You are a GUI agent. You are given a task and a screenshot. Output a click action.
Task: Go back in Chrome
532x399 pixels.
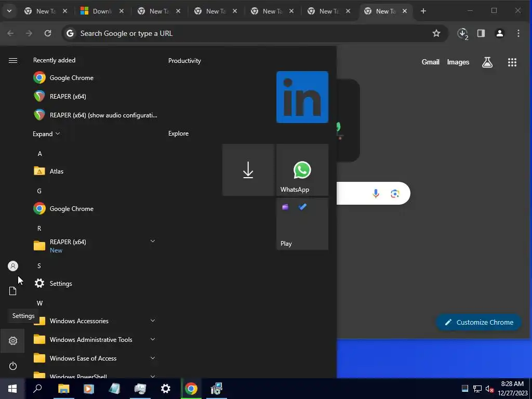(10, 33)
